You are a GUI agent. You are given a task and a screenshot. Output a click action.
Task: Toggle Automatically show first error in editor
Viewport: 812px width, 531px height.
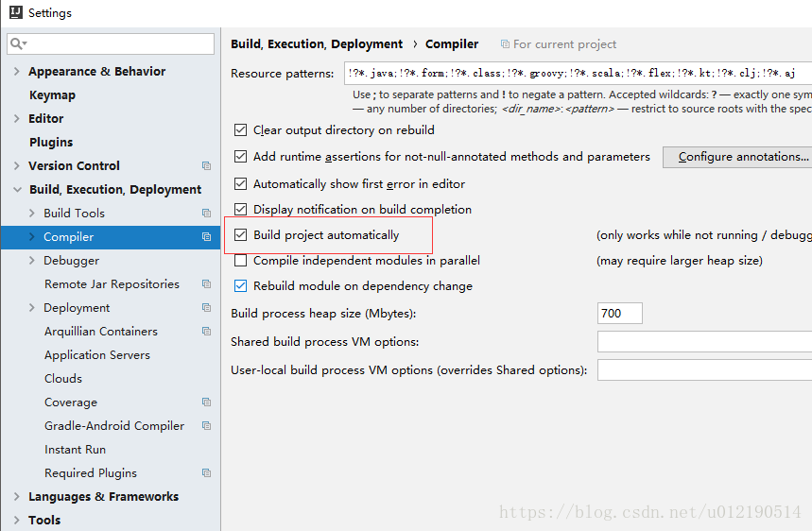coord(240,183)
